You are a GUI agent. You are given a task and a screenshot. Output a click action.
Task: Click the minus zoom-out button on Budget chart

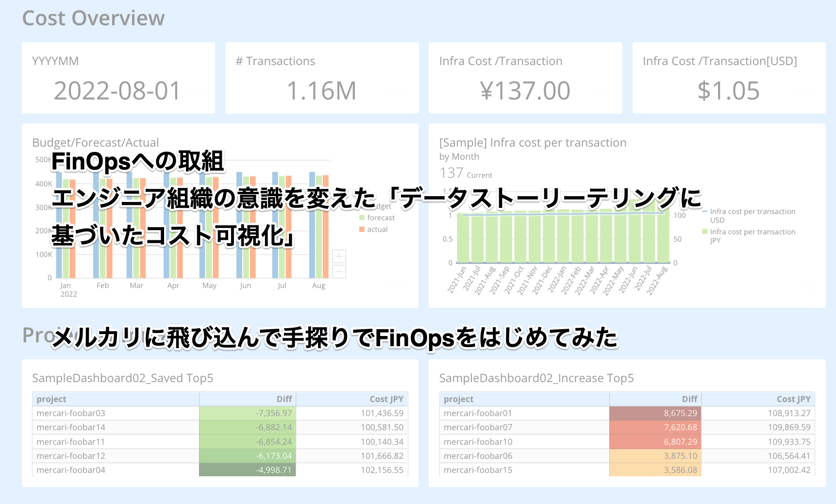[x=339, y=271]
